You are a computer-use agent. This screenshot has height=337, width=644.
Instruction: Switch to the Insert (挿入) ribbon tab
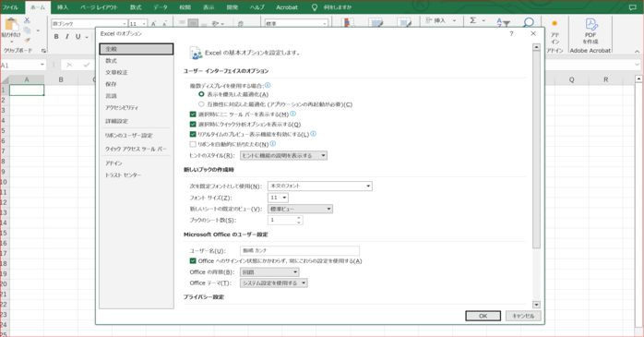[63, 7]
